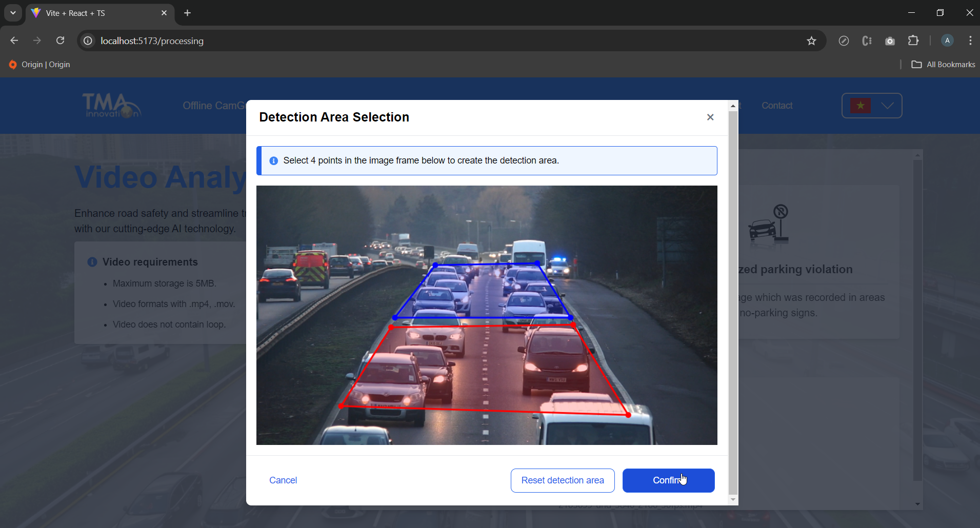Screen dimensions: 980x528
Task: Open the Offline CamGuard nav item
Action: click(x=214, y=106)
